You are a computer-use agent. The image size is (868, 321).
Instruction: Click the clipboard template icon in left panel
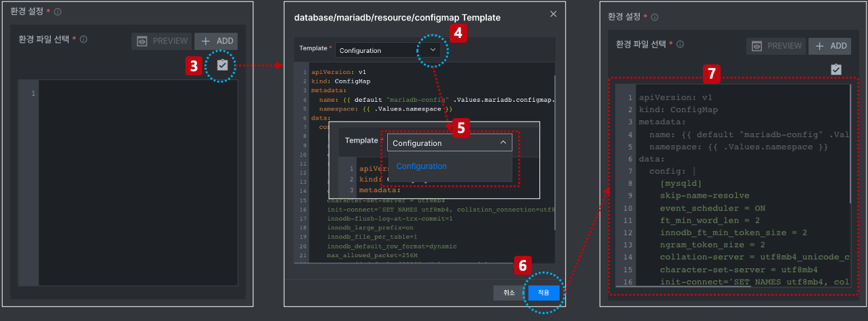pyautogui.click(x=221, y=65)
